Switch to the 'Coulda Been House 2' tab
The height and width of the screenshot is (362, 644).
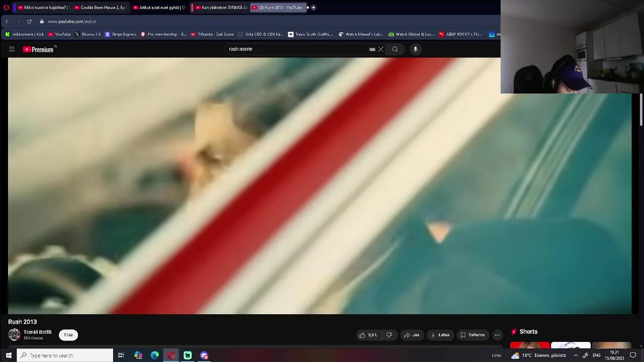(100, 8)
